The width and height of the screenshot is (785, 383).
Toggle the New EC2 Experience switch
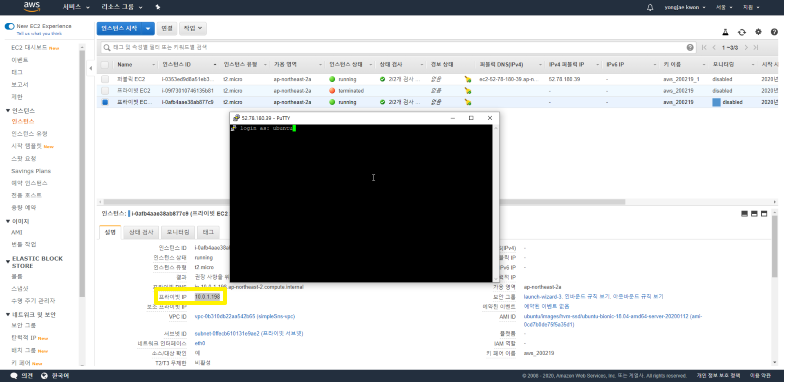(x=10, y=26)
